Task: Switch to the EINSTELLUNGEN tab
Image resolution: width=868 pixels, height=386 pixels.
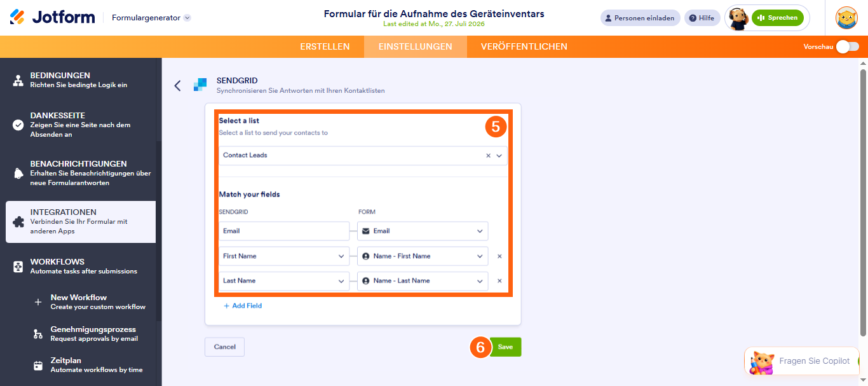Action: point(416,46)
